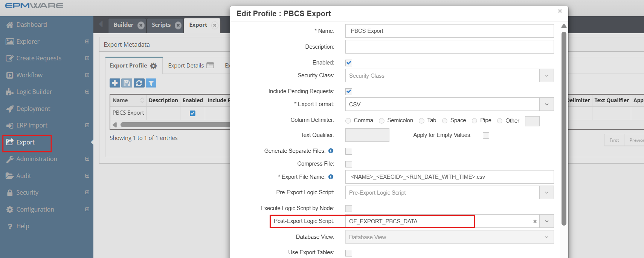Click the First pagination button

click(614, 140)
